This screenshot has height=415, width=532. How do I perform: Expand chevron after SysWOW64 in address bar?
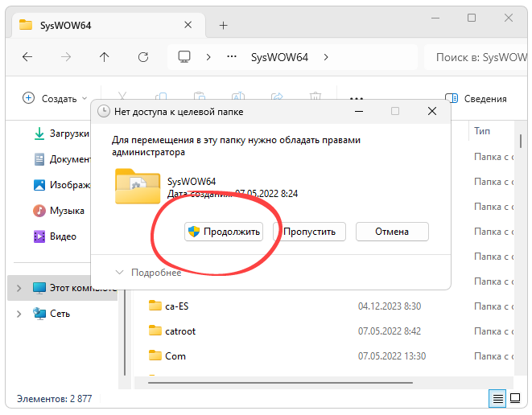coord(326,57)
